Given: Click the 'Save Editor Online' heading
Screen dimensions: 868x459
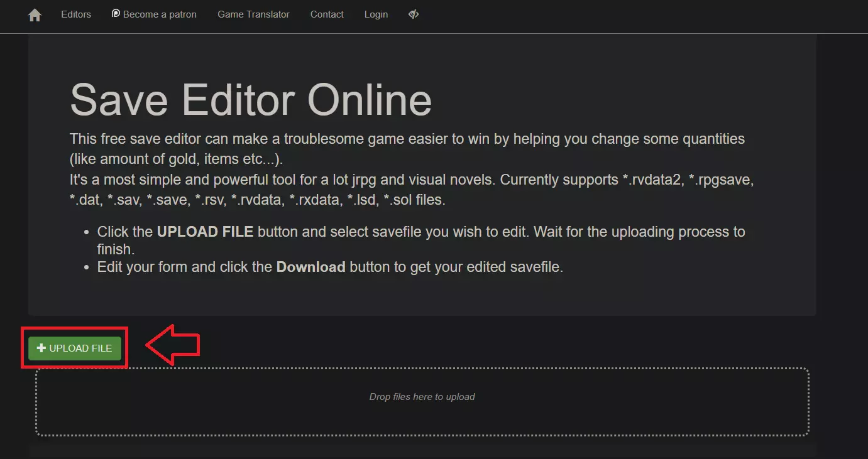Looking at the screenshot, I should coord(251,99).
